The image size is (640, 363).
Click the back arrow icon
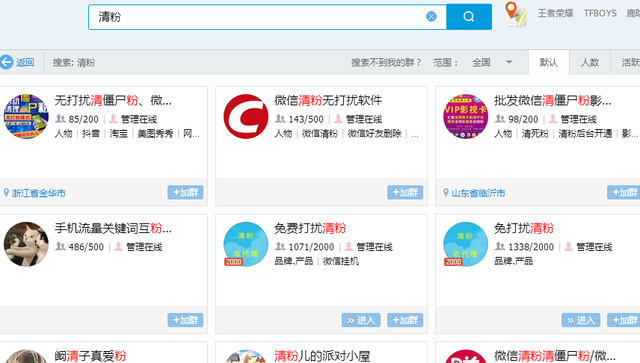point(7,62)
